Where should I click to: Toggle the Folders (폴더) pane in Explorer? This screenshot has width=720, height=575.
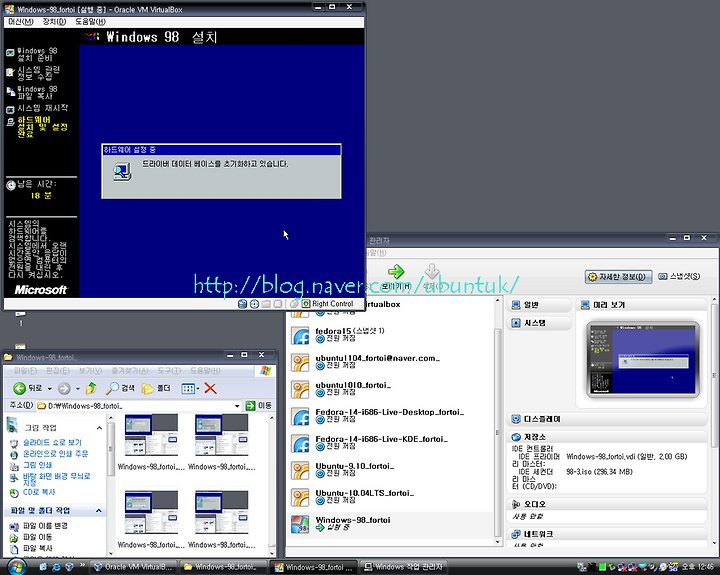(156, 389)
